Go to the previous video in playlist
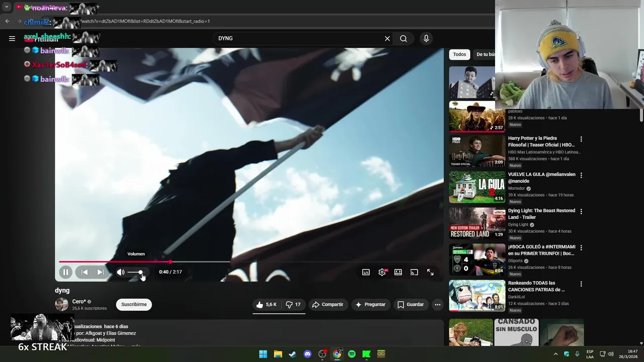 85,272
